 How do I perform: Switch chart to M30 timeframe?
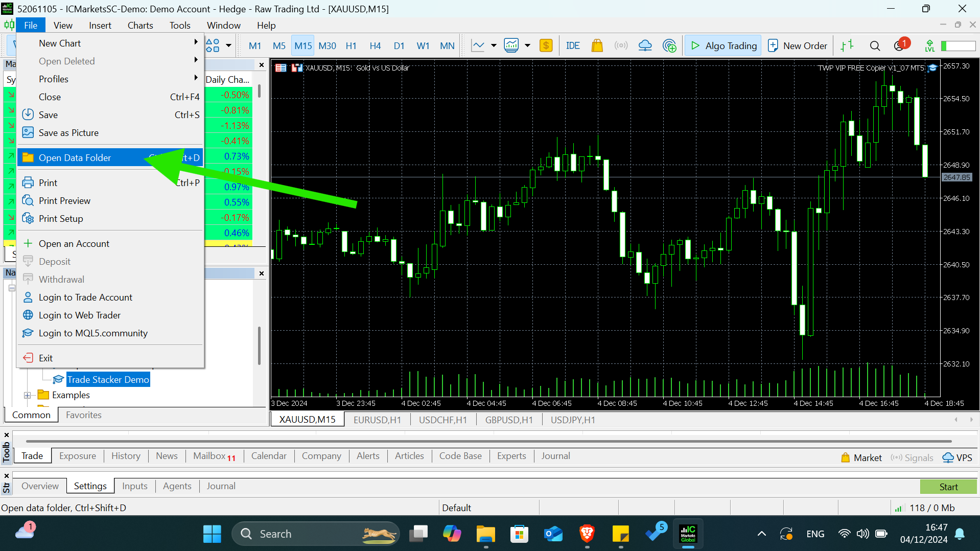(327, 45)
